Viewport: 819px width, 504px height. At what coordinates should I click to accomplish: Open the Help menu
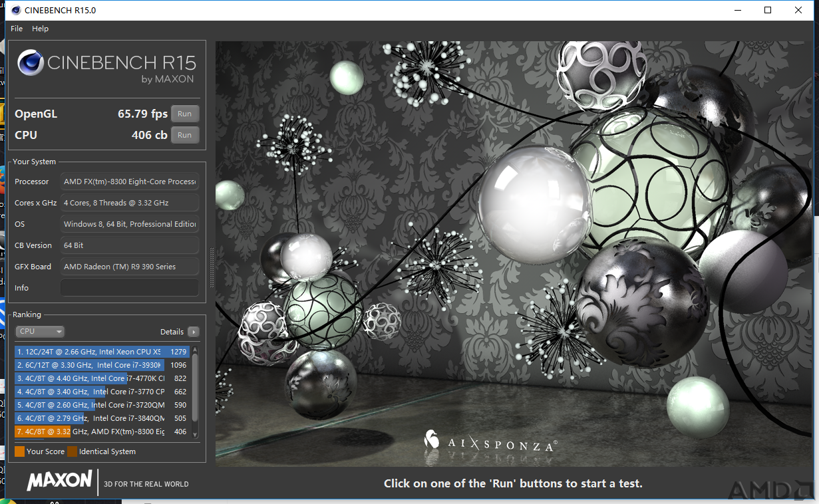coord(41,29)
